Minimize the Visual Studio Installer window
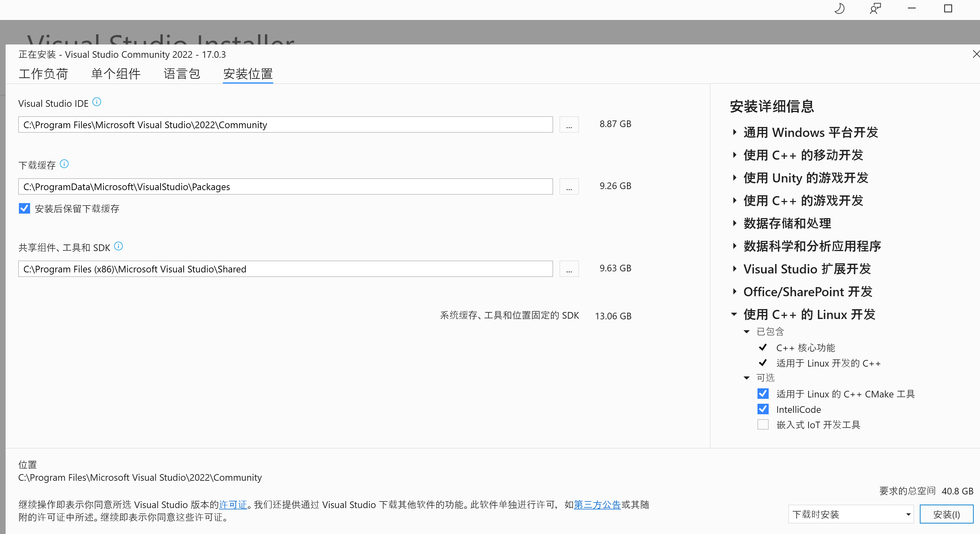980x534 pixels. 911,8
